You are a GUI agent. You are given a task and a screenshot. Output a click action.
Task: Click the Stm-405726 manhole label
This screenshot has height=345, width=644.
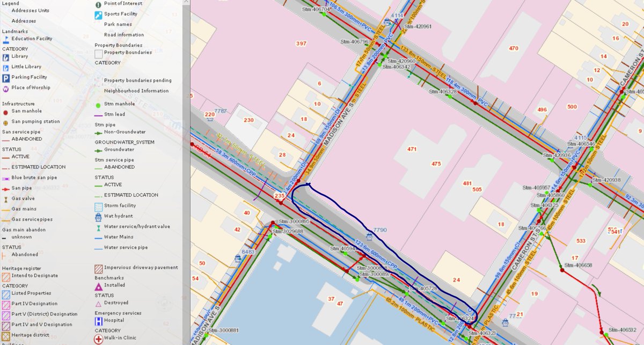click(x=423, y=289)
